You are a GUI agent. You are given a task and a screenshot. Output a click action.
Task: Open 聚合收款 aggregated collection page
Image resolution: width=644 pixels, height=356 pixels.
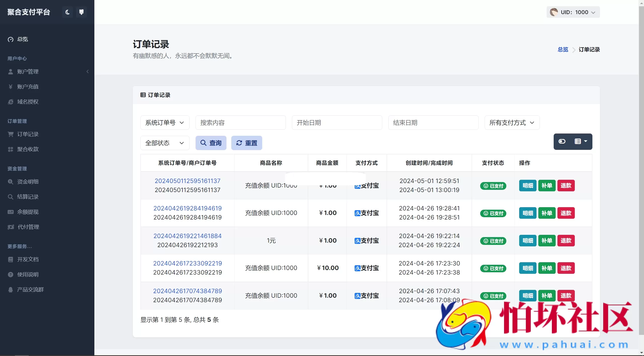[x=28, y=149]
